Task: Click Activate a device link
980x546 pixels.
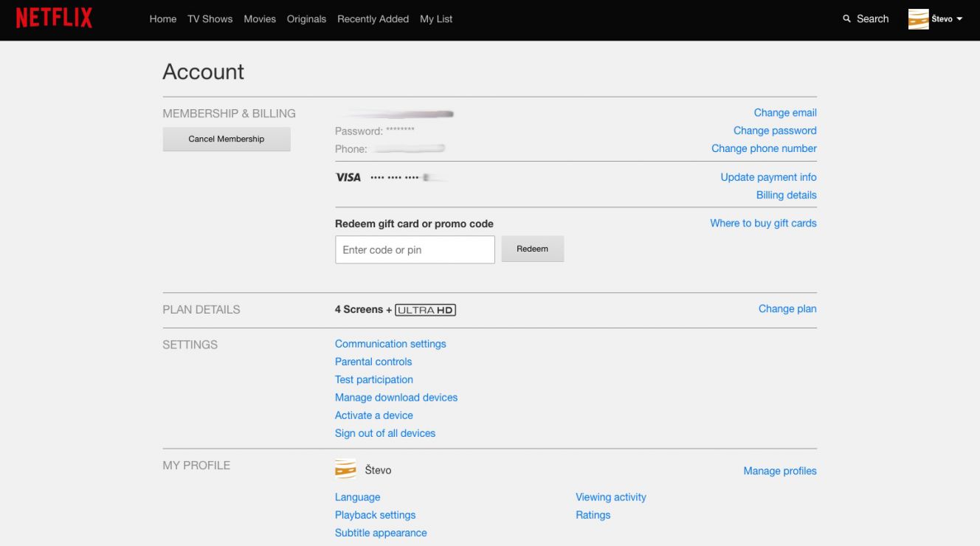Action: click(374, 415)
